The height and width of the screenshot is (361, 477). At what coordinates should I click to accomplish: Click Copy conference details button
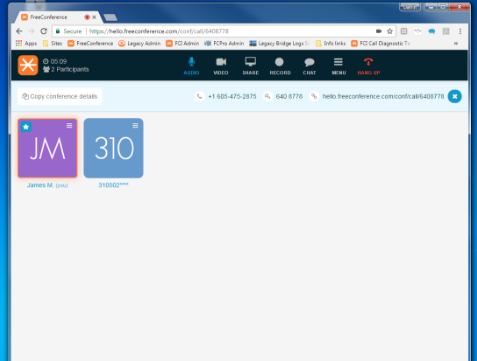click(60, 96)
